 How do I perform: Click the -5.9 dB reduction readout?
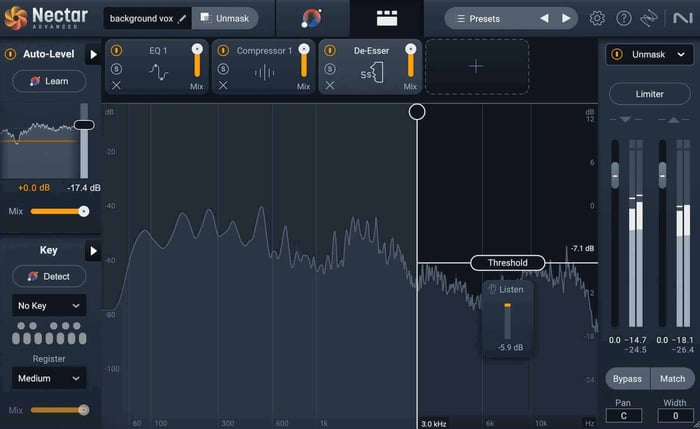pyautogui.click(x=510, y=347)
